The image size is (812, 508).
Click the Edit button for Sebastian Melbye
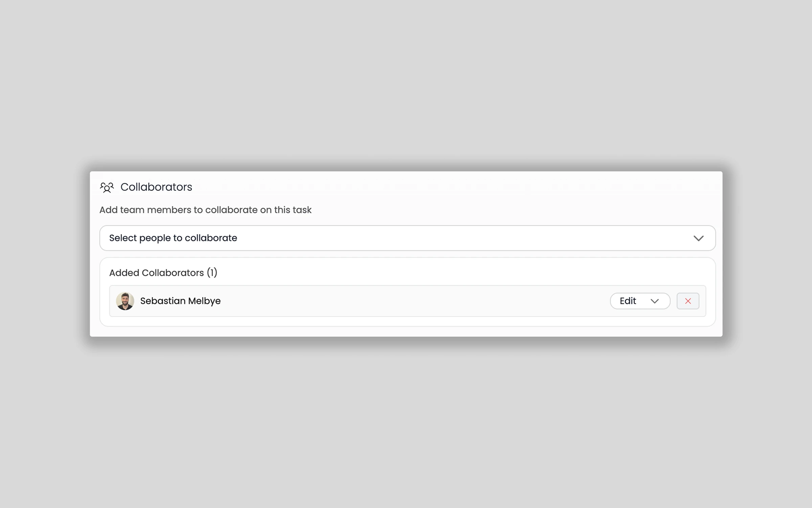pos(640,301)
